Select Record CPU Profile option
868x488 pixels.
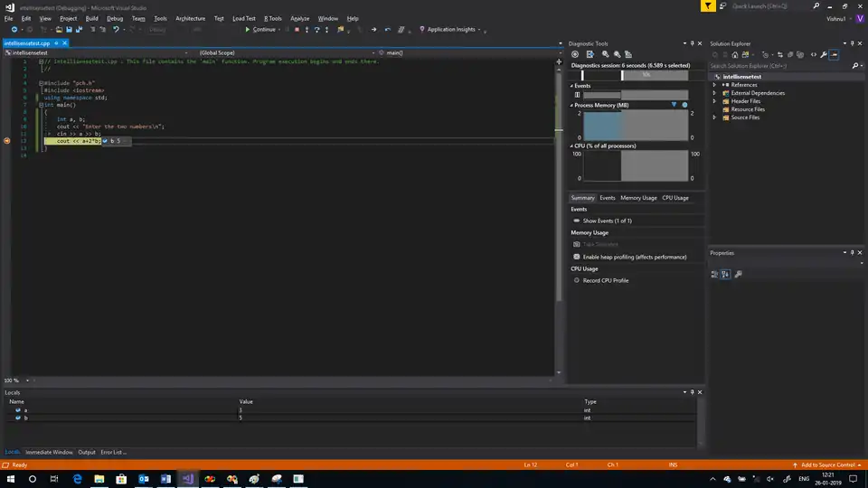pyautogui.click(x=605, y=280)
